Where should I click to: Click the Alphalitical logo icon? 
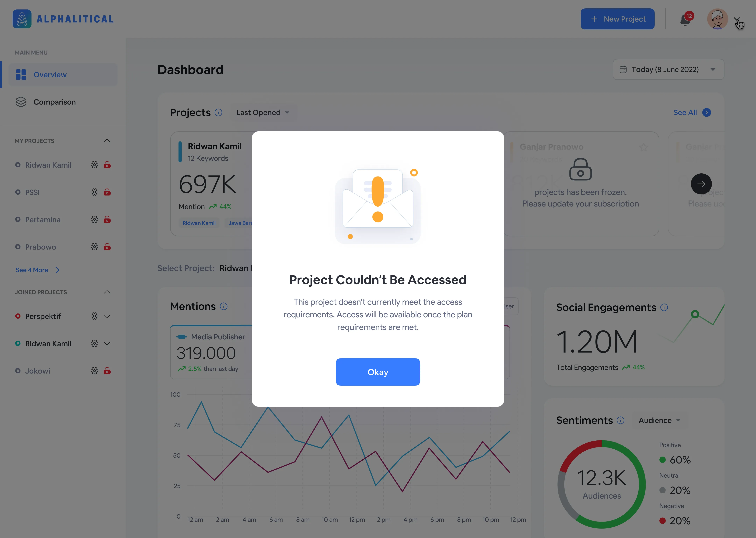(22, 19)
